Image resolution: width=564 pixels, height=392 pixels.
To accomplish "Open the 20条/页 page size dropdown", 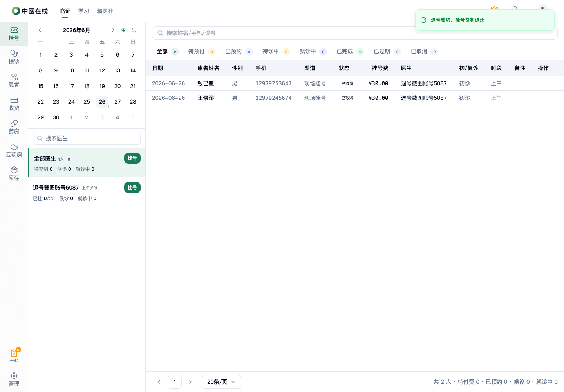I will [222, 382].
